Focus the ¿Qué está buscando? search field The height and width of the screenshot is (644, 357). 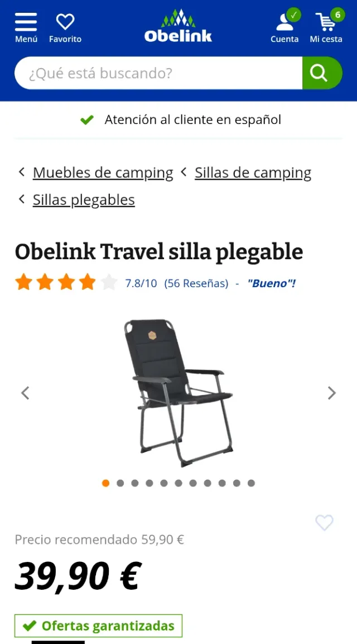click(x=158, y=73)
